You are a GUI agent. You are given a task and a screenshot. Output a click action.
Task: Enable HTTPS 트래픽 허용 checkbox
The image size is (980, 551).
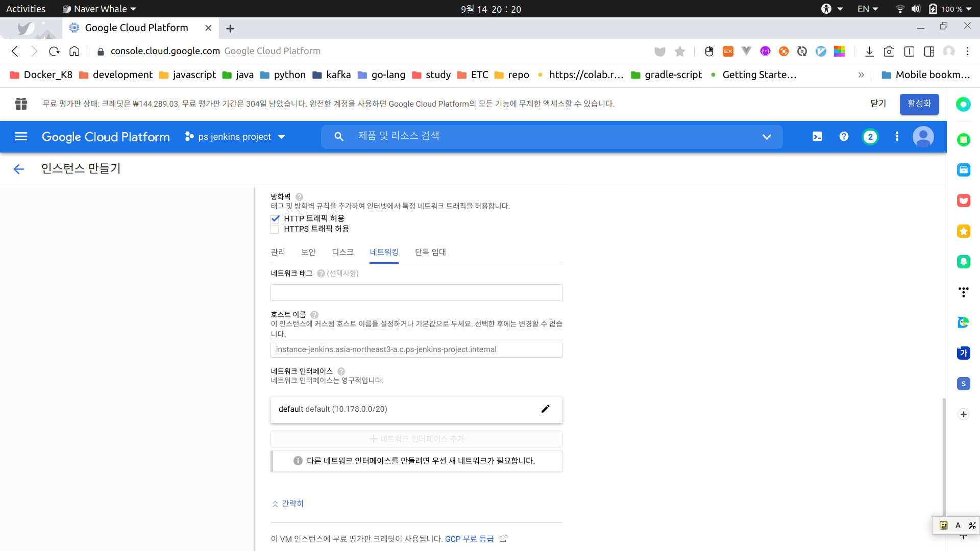[275, 230]
